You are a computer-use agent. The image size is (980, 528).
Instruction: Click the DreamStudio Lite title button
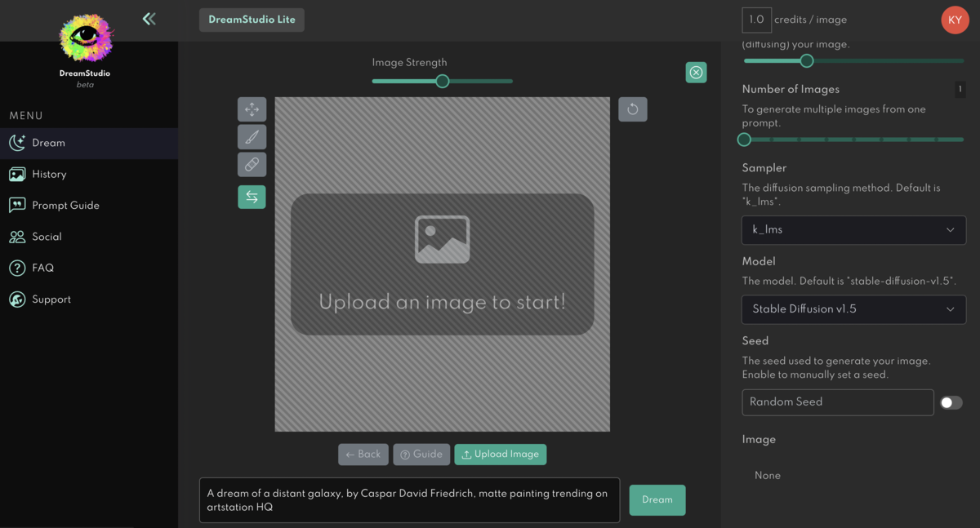pos(252,20)
